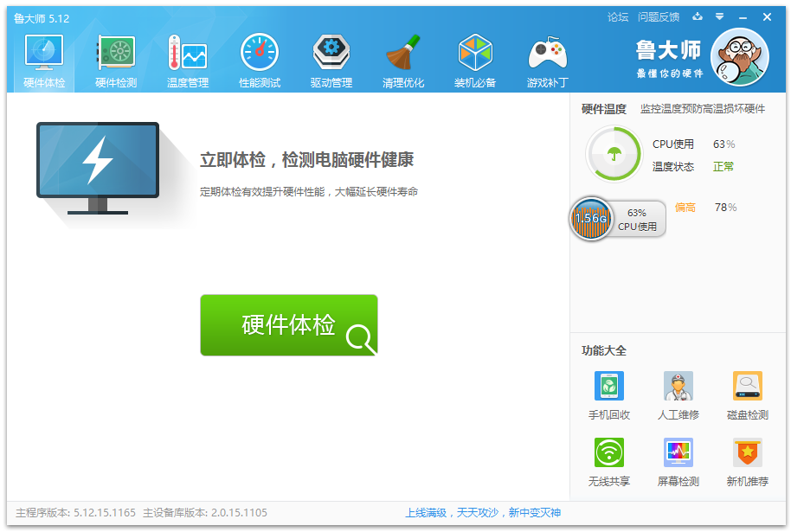Image resolution: width=791 pixels, height=532 pixels.
Task: Click the 鲁大师 最懂你的硬件 logo text
Action: [669, 59]
